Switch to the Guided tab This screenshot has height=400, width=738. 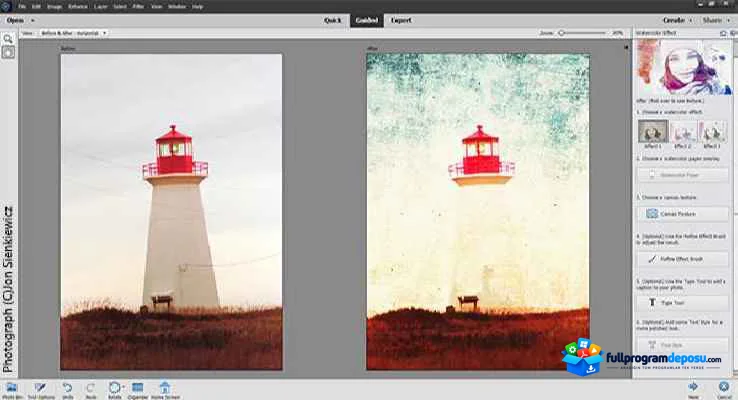(x=367, y=20)
